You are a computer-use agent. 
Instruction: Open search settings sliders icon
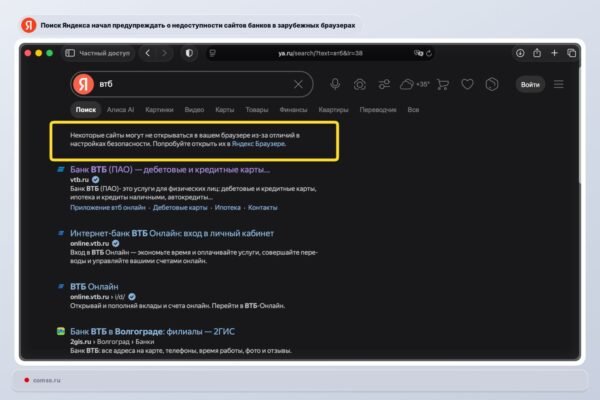[x=384, y=84]
